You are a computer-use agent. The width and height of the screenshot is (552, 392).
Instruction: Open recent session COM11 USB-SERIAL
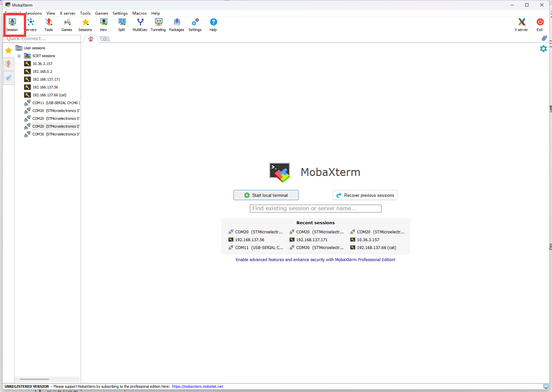pos(256,248)
